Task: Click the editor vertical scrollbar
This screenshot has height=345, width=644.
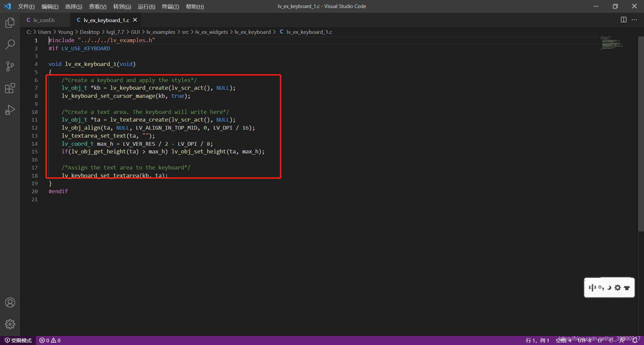Action: tap(641, 133)
